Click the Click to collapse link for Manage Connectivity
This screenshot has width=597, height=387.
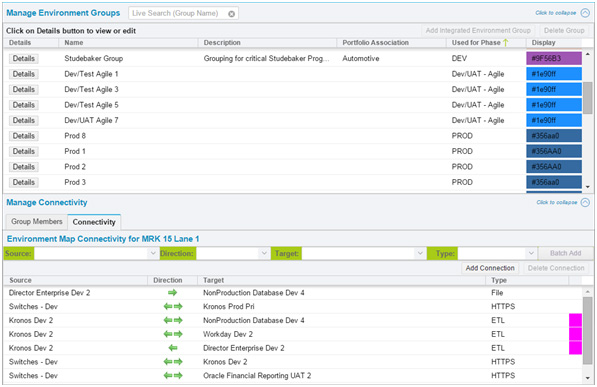pos(557,202)
